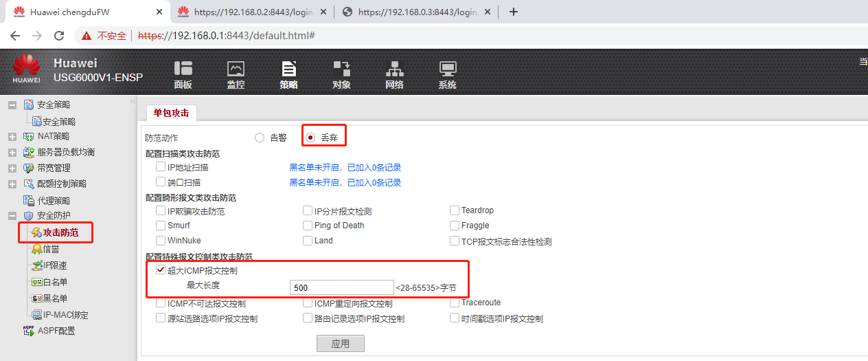This screenshot has height=361, width=868.
Task: Click 信誉 badge icon
Action: [37, 249]
